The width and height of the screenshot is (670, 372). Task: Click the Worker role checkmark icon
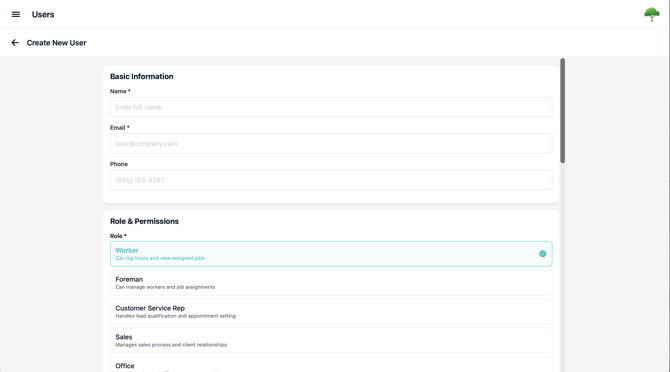[543, 254]
